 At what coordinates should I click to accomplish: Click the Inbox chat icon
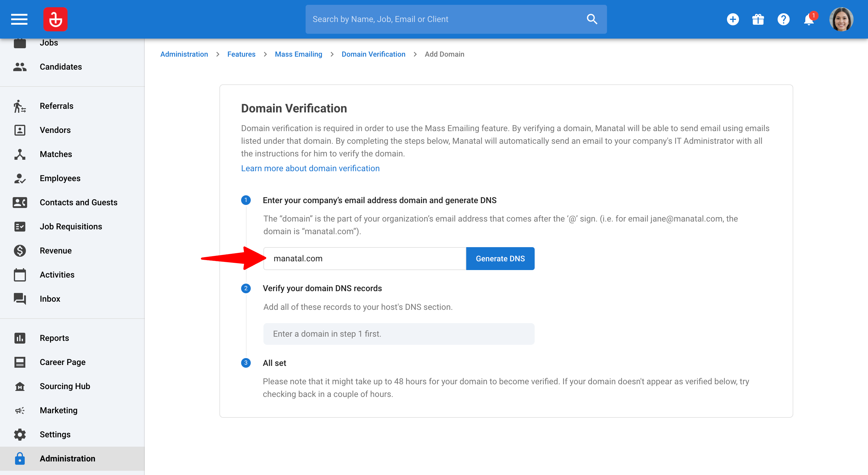tap(20, 299)
